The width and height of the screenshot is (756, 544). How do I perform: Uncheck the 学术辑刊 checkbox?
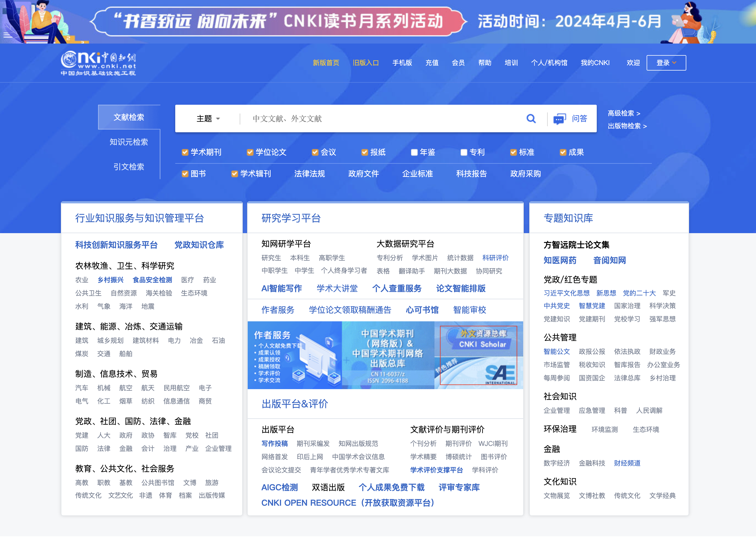235,174
